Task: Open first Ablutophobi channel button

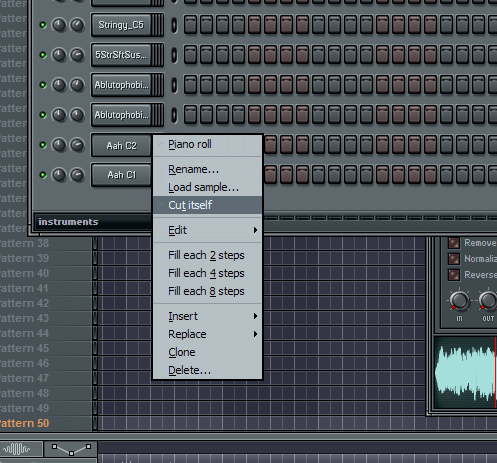Action: point(121,85)
